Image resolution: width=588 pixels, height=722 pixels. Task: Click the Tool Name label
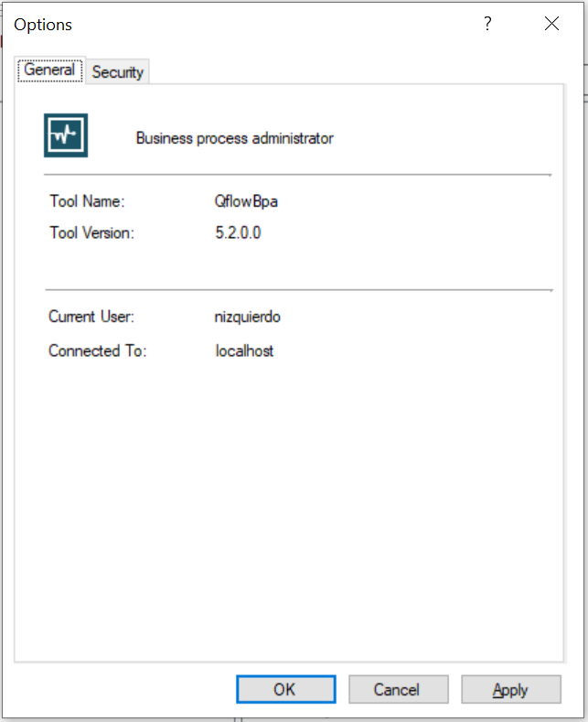point(87,201)
